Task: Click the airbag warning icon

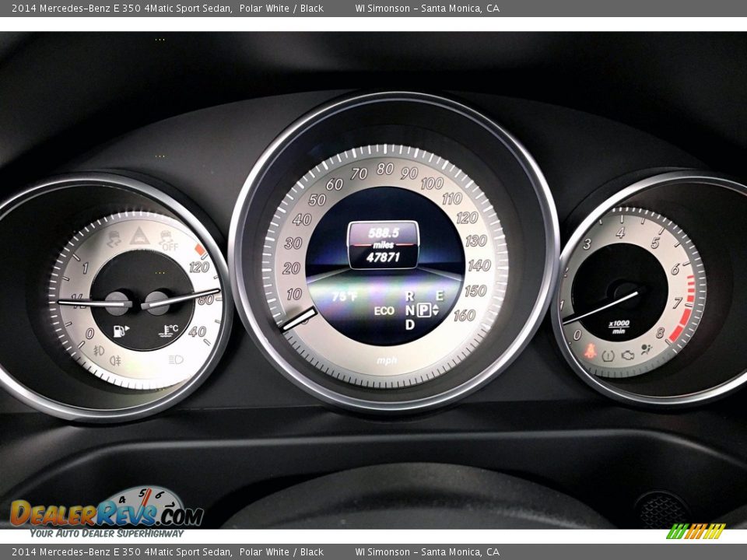Action: pyautogui.click(x=646, y=349)
